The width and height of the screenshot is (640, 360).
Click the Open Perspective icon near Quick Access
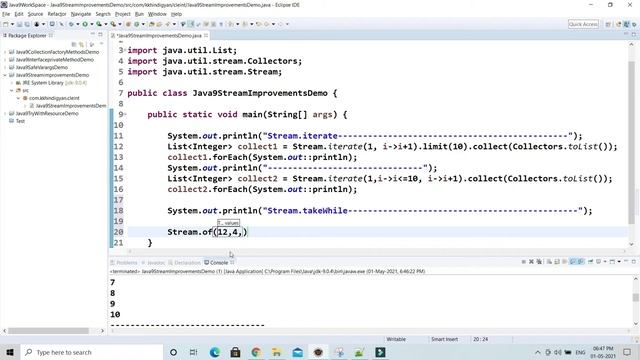(x=608, y=24)
